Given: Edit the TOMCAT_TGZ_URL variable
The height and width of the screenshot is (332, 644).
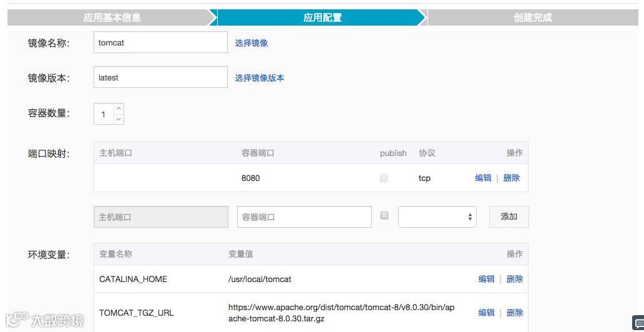Looking at the screenshot, I should [x=486, y=313].
